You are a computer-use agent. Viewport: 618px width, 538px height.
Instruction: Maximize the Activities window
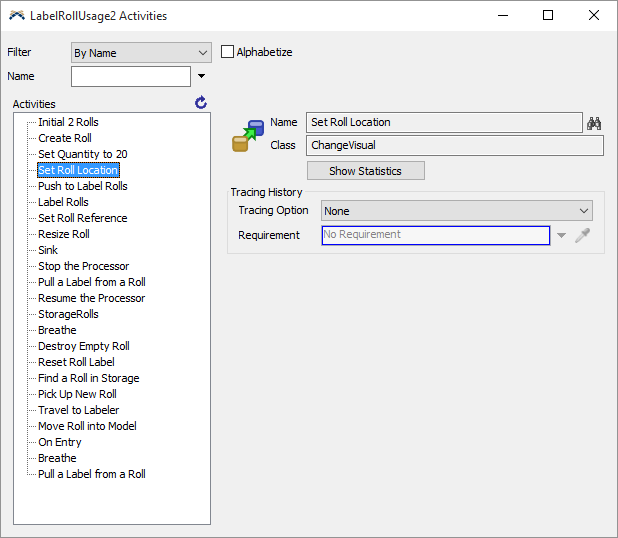coord(548,15)
